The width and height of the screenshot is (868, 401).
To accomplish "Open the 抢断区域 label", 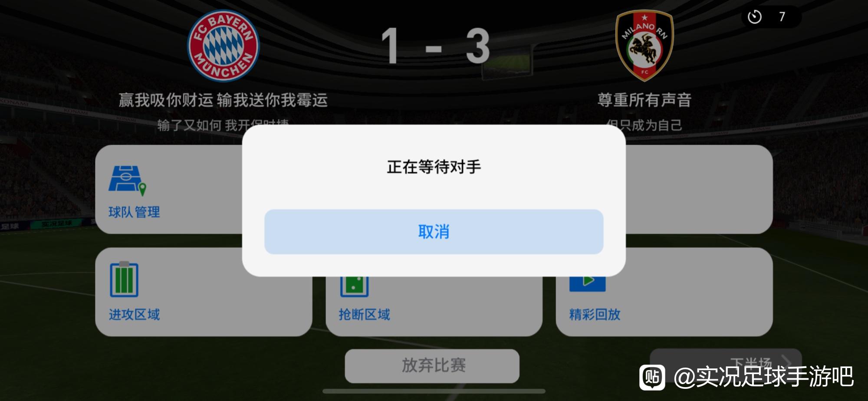I will 364,315.
